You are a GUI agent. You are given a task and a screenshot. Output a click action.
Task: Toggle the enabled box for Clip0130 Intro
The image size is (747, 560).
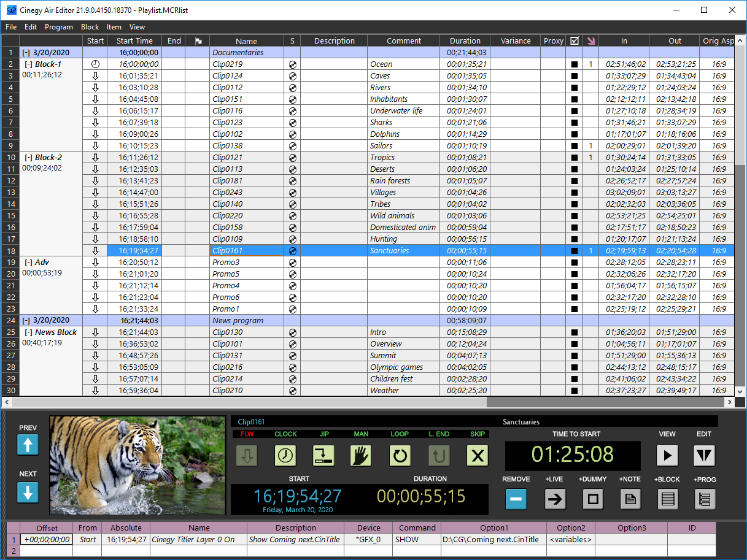[x=575, y=332]
